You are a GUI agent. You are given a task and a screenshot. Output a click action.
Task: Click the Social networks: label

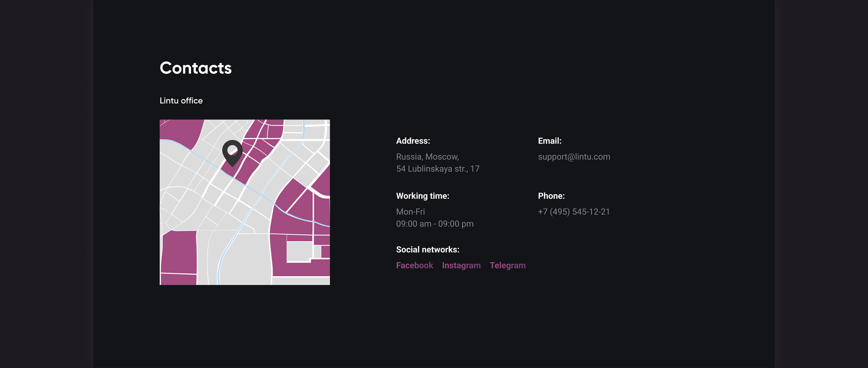click(x=427, y=249)
